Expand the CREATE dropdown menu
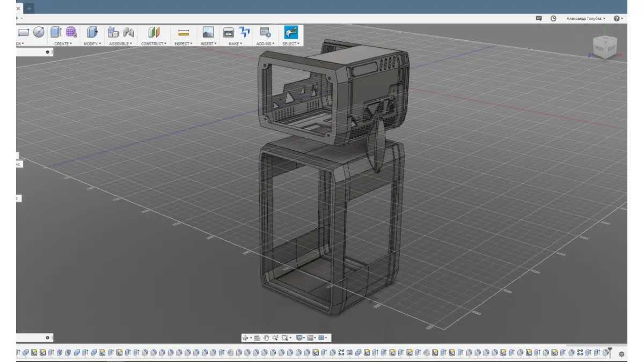Screen dimensions: 644x362 pyautogui.click(x=63, y=43)
